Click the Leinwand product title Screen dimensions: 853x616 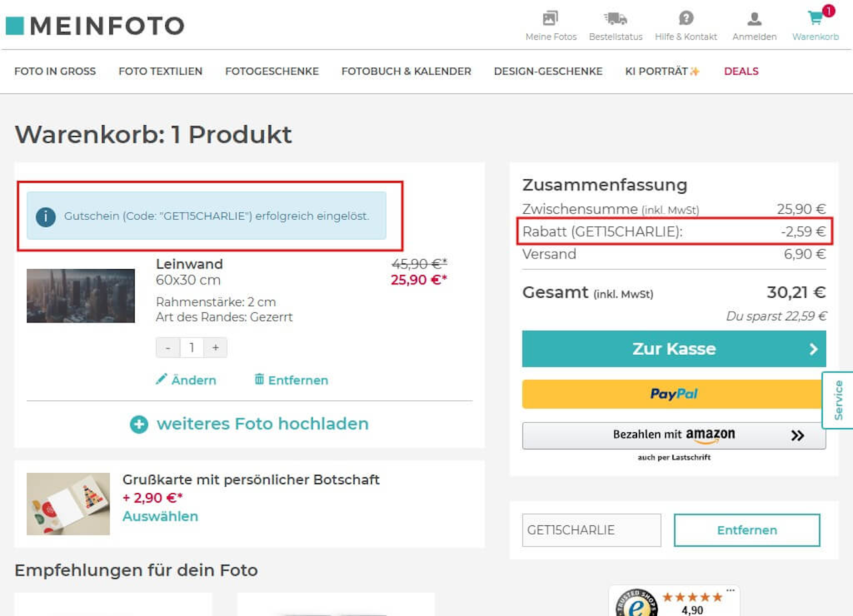point(189,264)
